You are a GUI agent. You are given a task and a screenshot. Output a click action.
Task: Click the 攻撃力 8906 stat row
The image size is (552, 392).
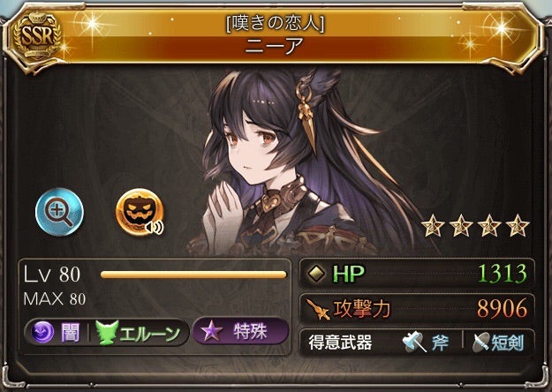click(x=417, y=309)
